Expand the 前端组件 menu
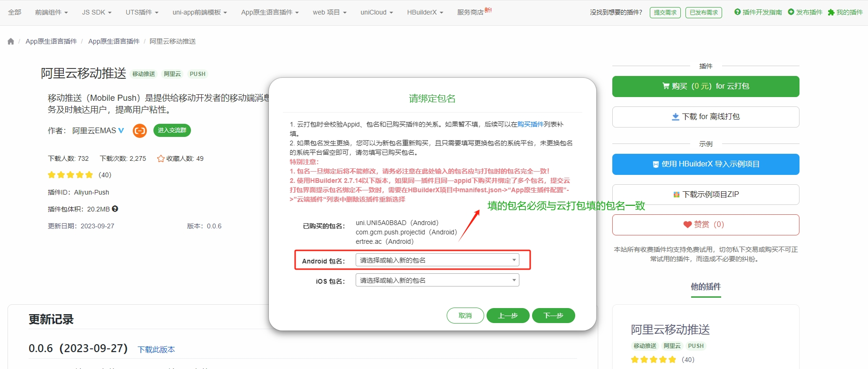The image size is (868, 369). click(52, 12)
